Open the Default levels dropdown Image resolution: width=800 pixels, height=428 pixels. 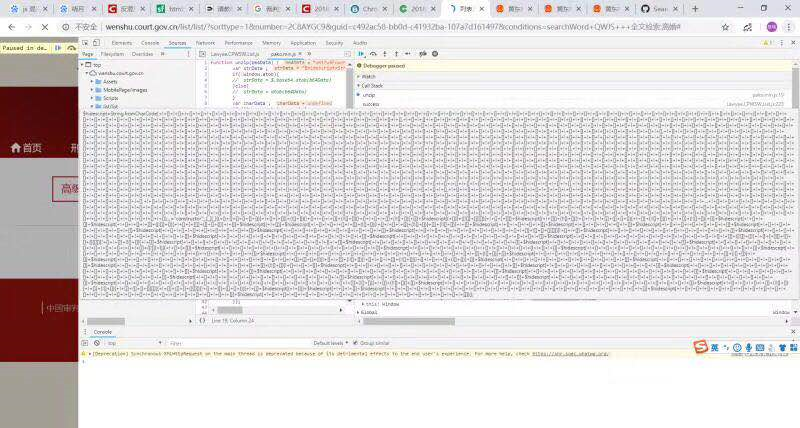(331, 343)
